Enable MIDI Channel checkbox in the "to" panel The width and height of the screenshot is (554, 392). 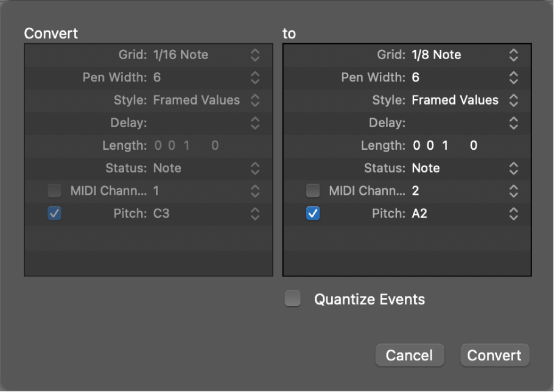[x=313, y=191]
